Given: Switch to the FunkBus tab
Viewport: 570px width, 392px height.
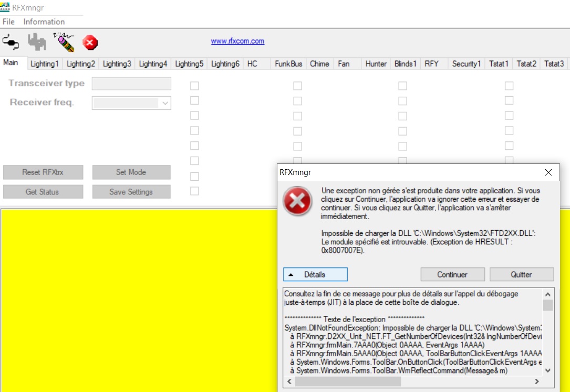Looking at the screenshot, I should [x=288, y=64].
